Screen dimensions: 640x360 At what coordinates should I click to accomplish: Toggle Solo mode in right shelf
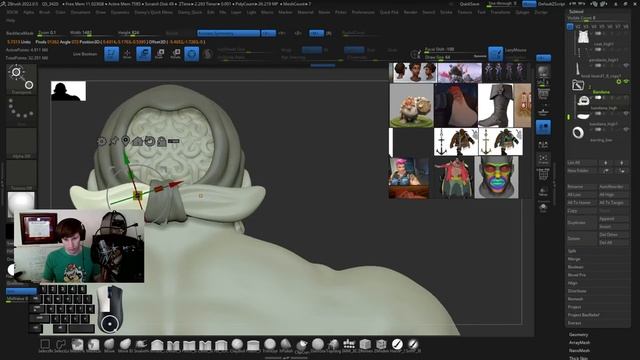point(543,208)
